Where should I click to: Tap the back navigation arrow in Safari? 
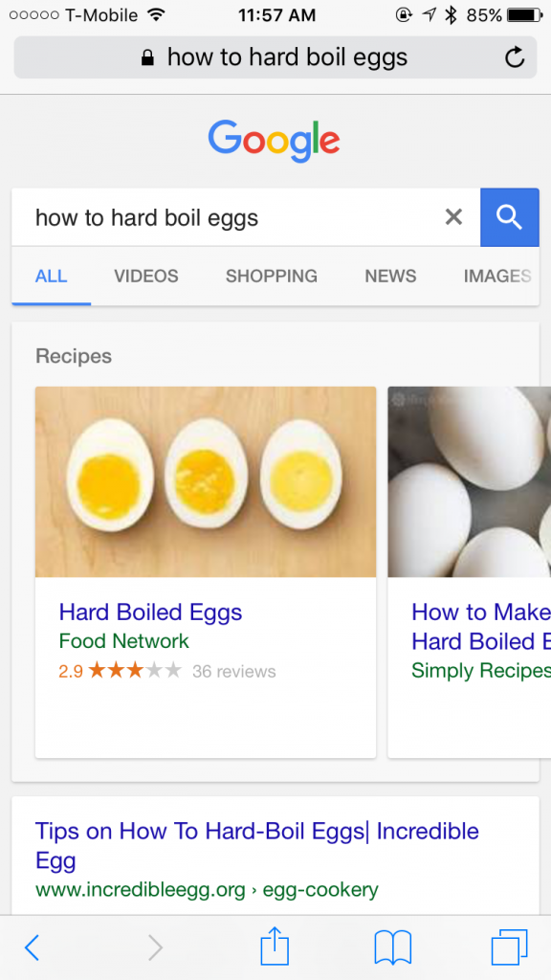click(32, 947)
